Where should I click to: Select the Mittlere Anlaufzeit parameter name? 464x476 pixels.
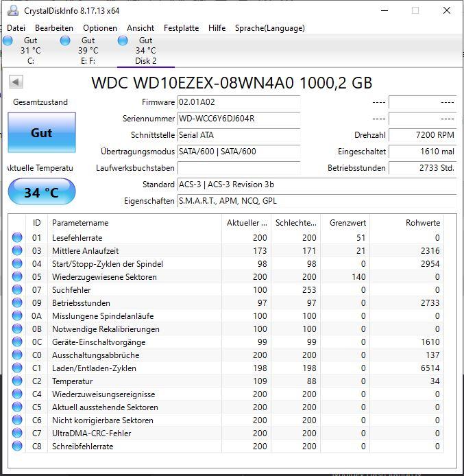click(85, 251)
